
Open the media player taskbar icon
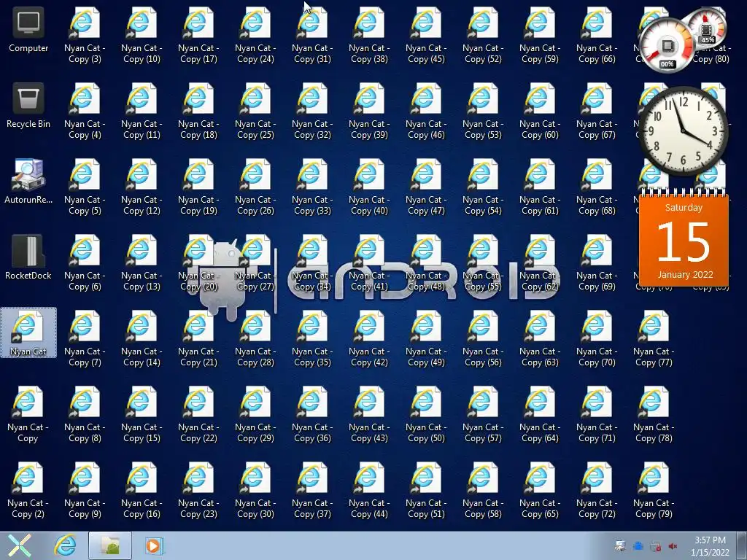tap(154, 545)
